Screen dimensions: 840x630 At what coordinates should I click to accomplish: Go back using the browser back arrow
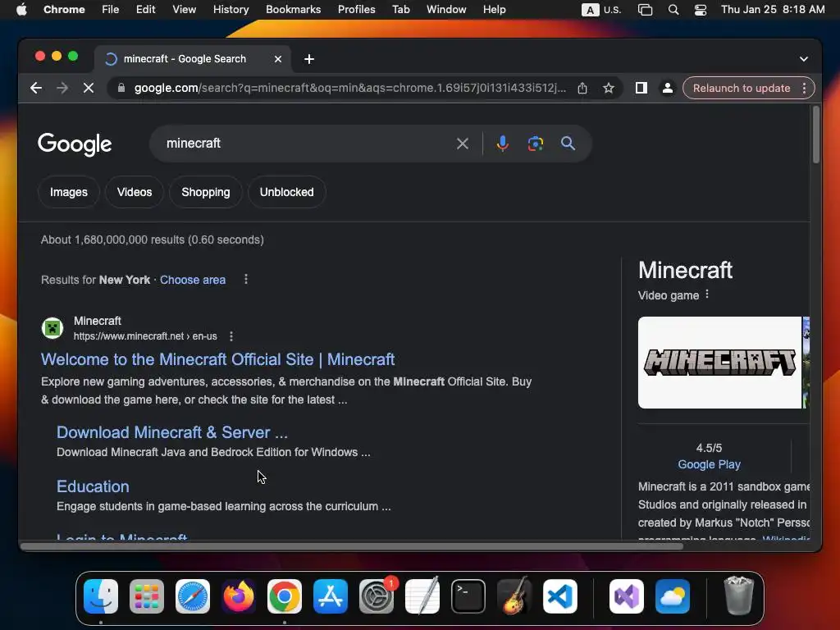36,88
